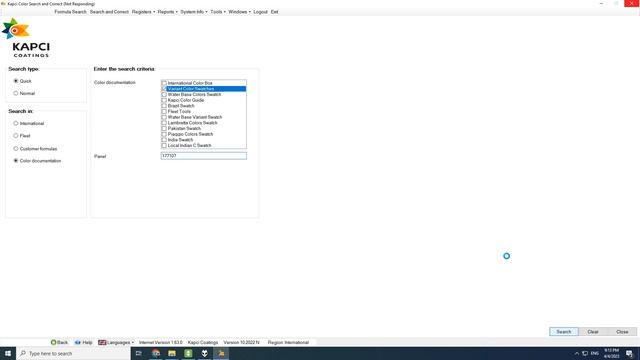This screenshot has width=640, height=360.
Task: Check International Color Box
Action: [164, 83]
